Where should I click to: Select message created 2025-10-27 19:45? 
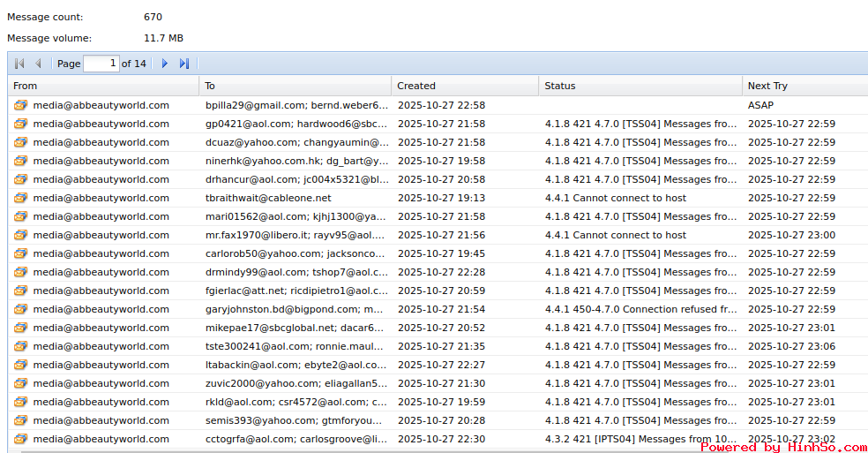[441, 253]
